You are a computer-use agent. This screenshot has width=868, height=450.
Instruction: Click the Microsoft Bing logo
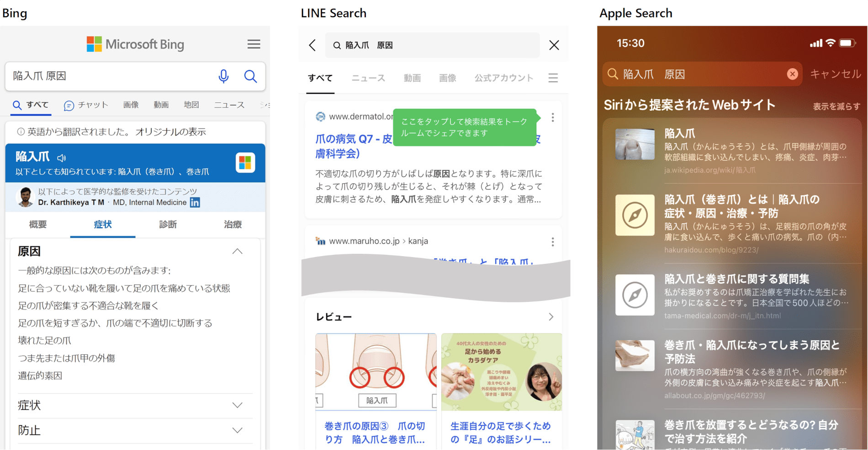[135, 44]
